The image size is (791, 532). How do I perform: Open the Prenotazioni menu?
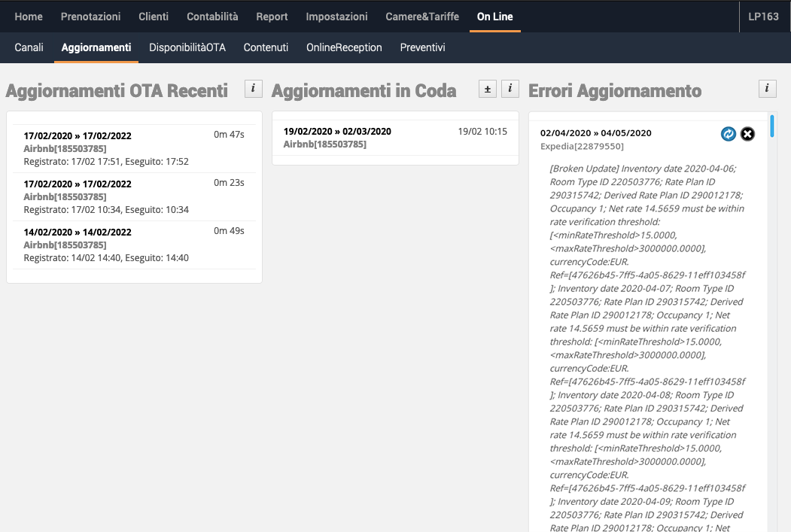coord(91,17)
